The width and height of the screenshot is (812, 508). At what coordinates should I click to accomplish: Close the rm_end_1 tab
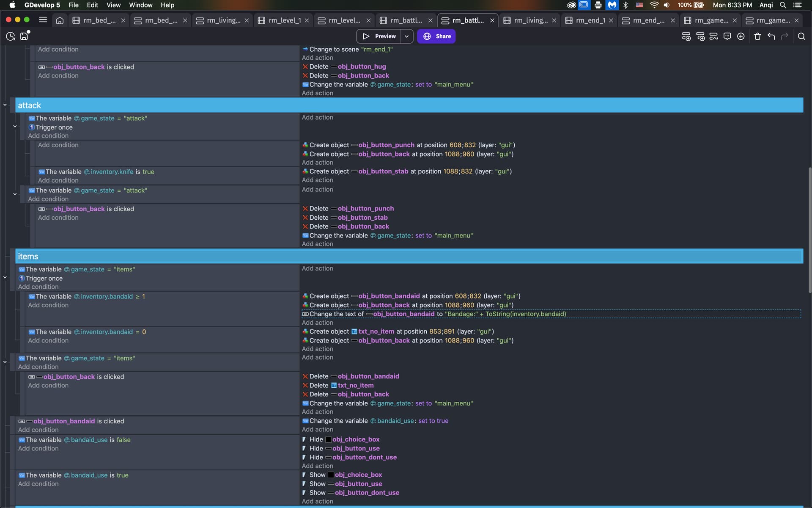[x=611, y=20]
